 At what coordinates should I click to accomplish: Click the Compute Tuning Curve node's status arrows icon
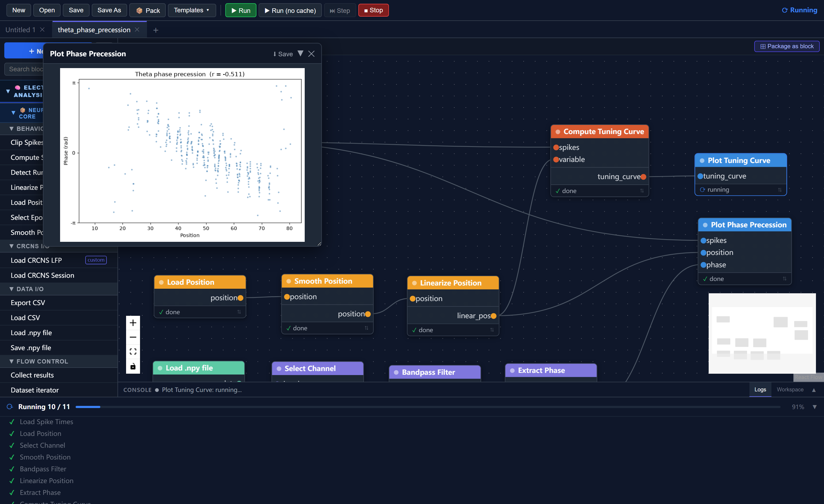coord(642,191)
